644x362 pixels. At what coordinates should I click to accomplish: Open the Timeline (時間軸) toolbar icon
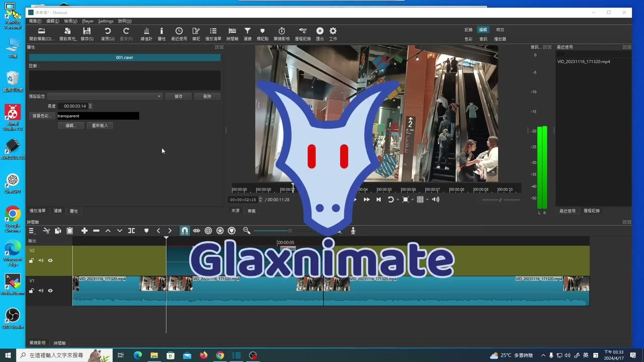pos(232,31)
